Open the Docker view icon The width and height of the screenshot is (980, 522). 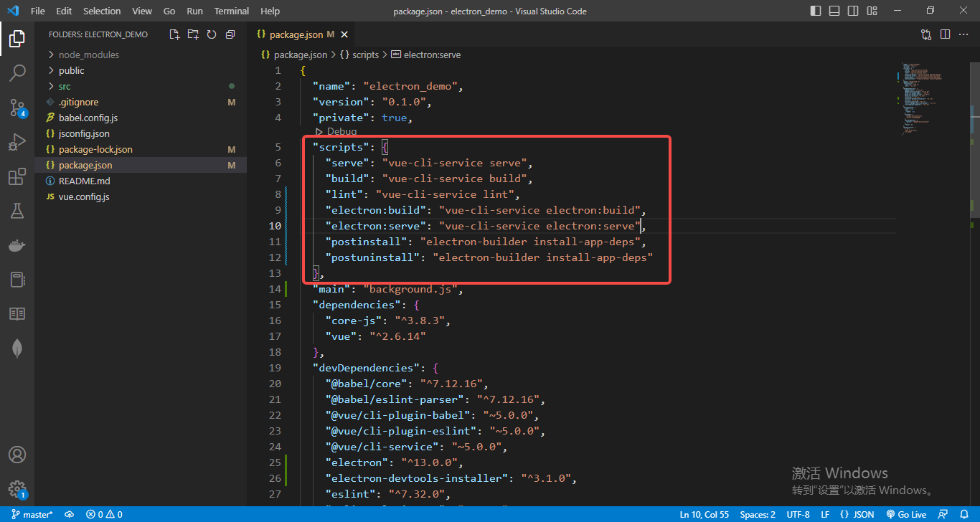(x=17, y=245)
